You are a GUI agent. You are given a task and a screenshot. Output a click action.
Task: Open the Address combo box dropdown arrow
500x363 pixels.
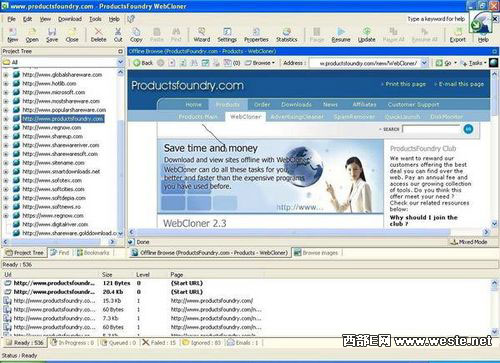424,63
